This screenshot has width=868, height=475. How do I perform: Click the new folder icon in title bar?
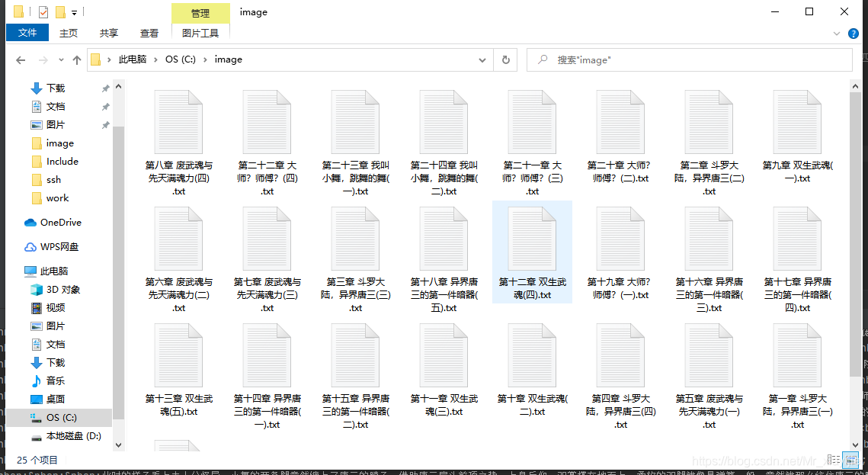point(60,11)
